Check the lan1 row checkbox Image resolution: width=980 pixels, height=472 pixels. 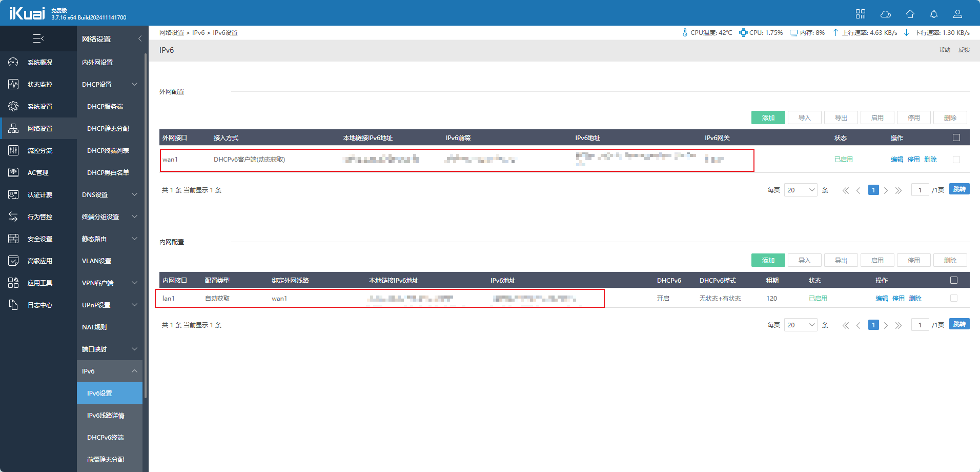click(x=953, y=298)
